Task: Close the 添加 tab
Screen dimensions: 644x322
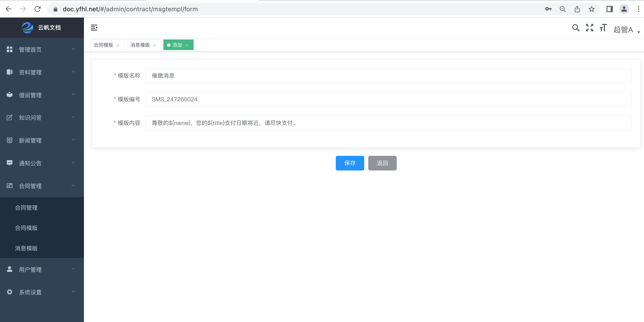Action: 187,46
